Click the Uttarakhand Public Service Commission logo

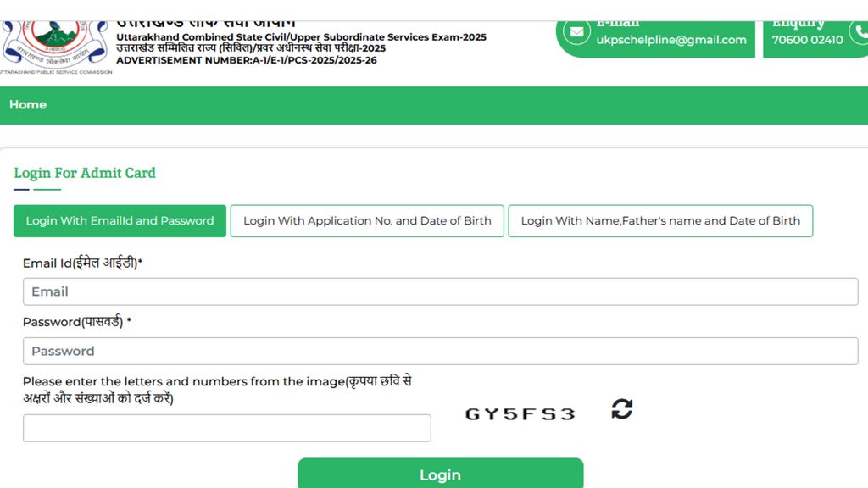(x=55, y=47)
